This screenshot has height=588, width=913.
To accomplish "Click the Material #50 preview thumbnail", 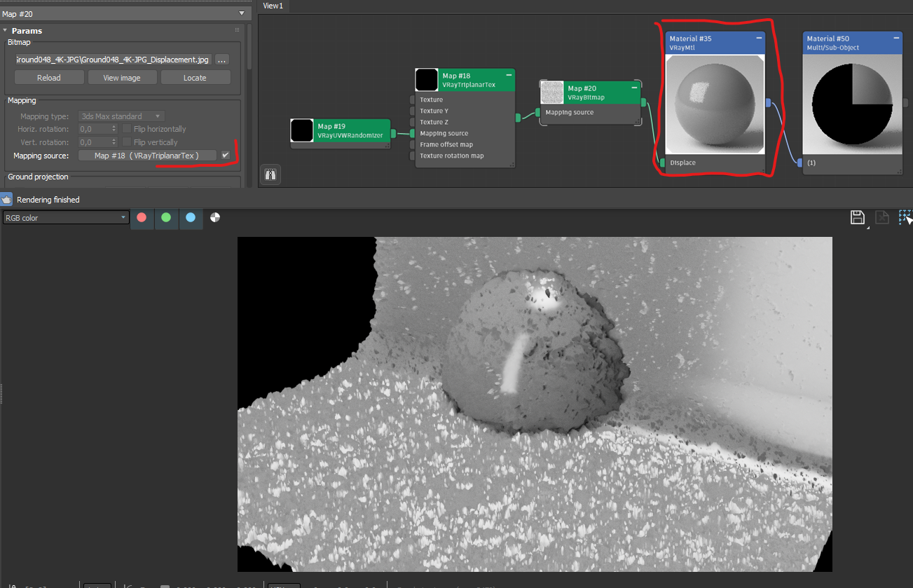I will coord(852,104).
